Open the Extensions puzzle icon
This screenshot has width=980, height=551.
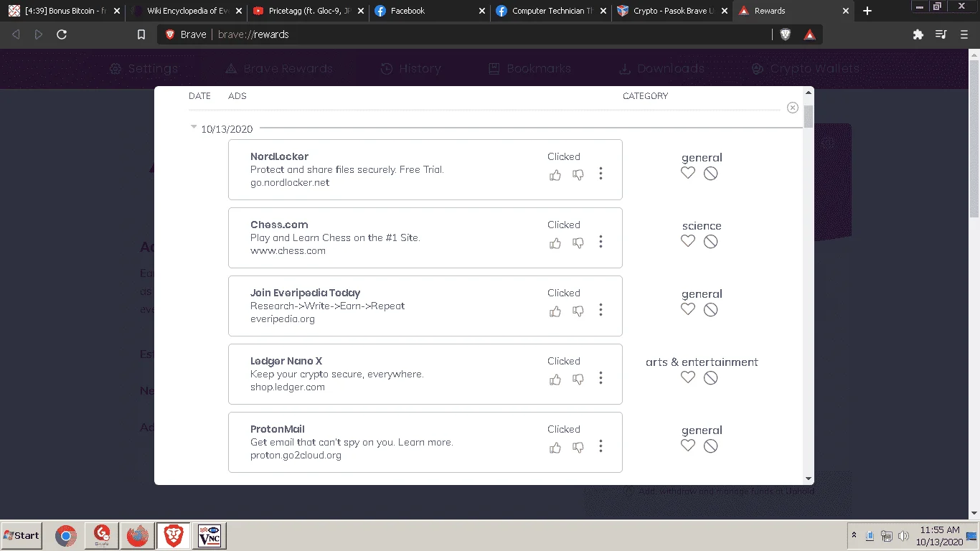[918, 34]
